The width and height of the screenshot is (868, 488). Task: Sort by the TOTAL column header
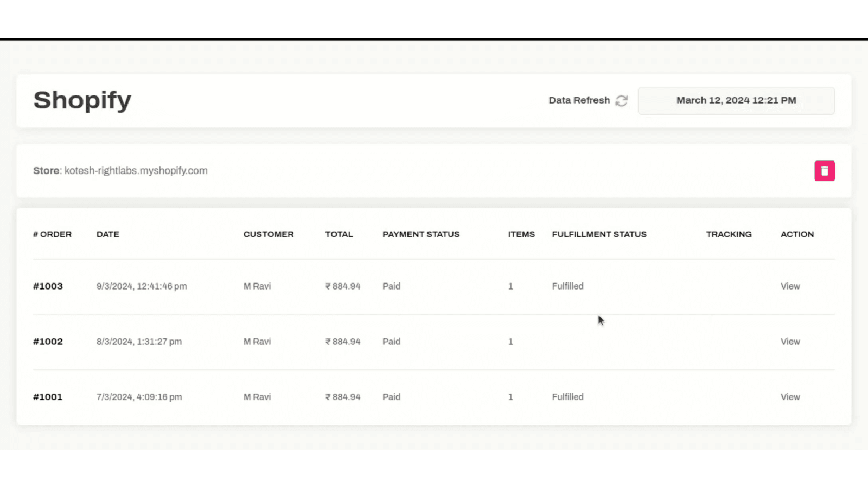(339, 234)
